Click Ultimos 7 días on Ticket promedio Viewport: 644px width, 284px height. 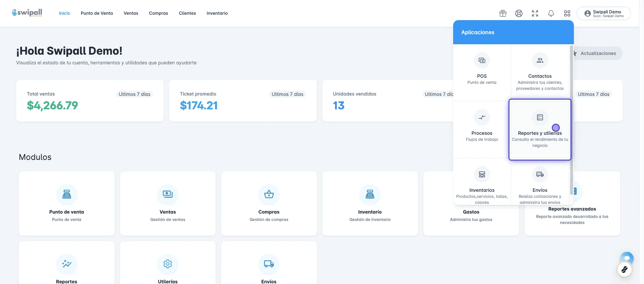[x=287, y=94]
